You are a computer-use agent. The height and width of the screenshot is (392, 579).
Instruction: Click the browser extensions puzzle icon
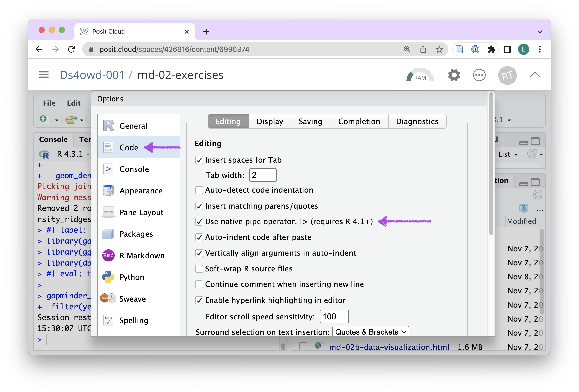pyautogui.click(x=491, y=49)
